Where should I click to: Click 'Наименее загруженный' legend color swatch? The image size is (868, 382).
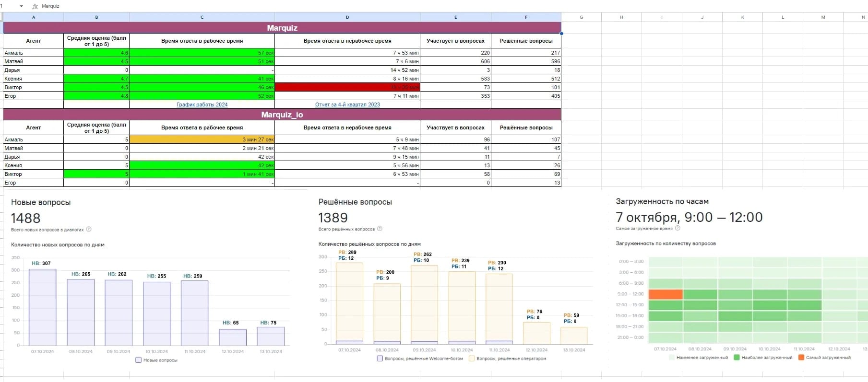672,358
